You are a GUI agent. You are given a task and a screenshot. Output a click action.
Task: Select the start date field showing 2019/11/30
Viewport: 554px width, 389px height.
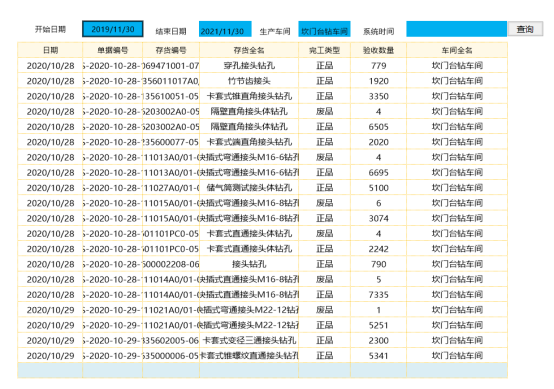(113, 29)
